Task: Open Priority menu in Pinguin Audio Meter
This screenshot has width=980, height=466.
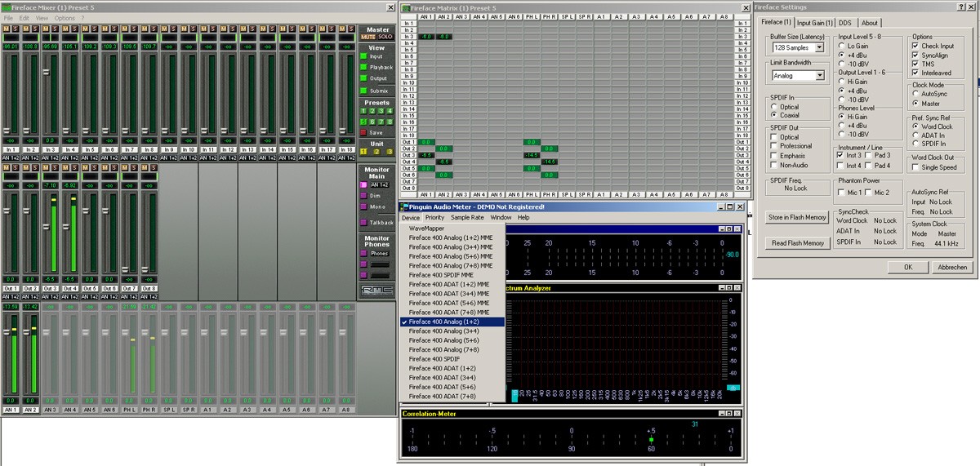Action: click(434, 218)
